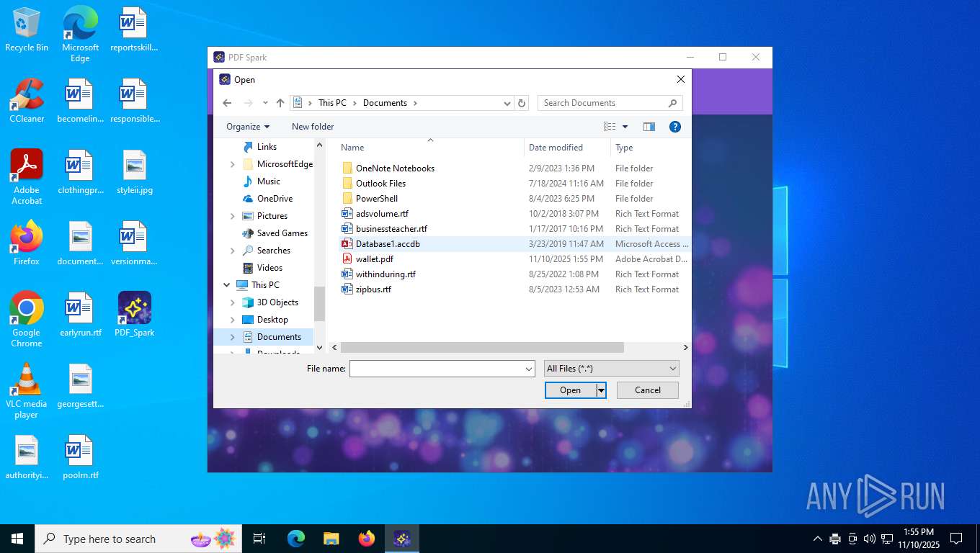This screenshot has width=980, height=553.
Task: Collapse the This PC tree node
Action: coord(228,285)
